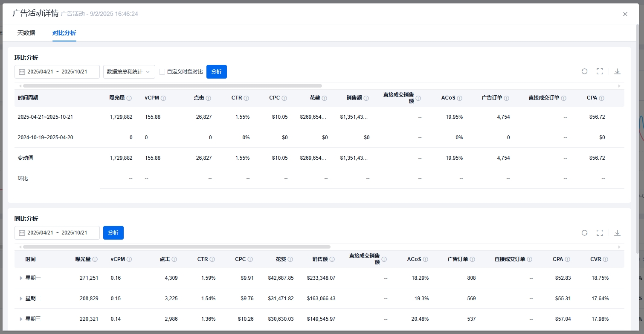Image resolution: width=644 pixels, height=334 pixels.
Task: Expand the 星期三 row
Action: click(21, 319)
